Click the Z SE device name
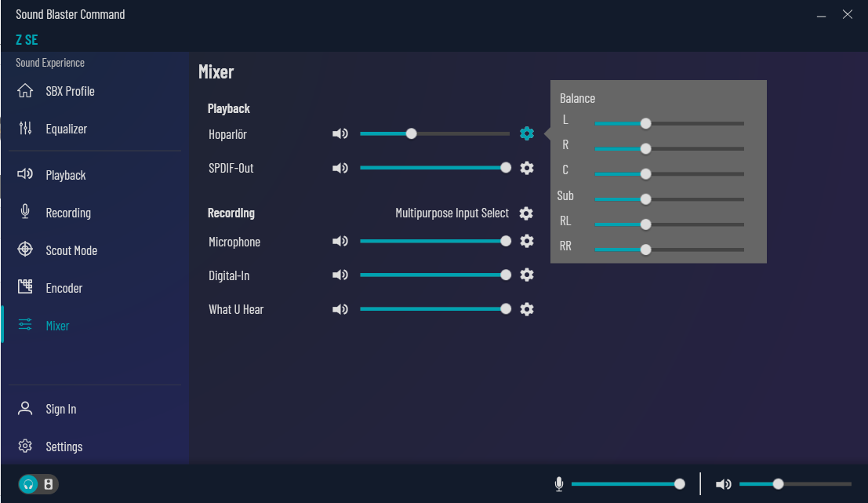The width and height of the screenshot is (868, 503). [27, 40]
